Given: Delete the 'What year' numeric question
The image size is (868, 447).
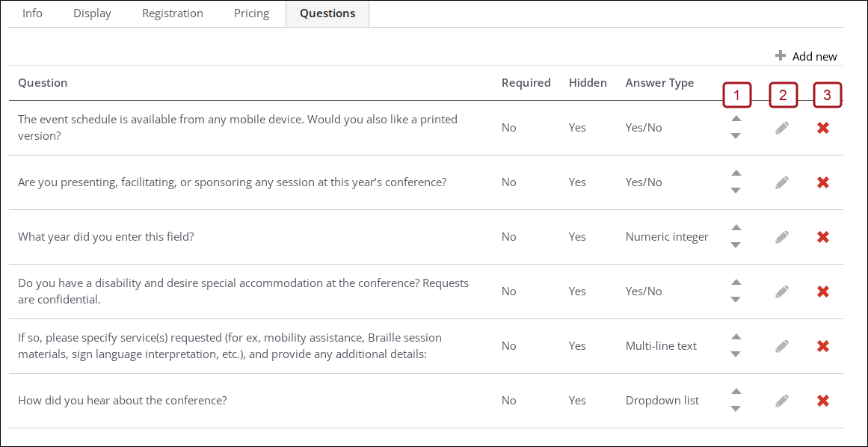Looking at the screenshot, I should coord(823,237).
